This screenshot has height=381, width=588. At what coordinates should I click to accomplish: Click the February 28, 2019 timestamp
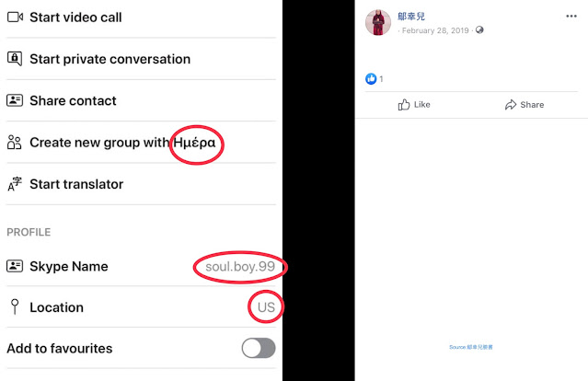(x=435, y=30)
